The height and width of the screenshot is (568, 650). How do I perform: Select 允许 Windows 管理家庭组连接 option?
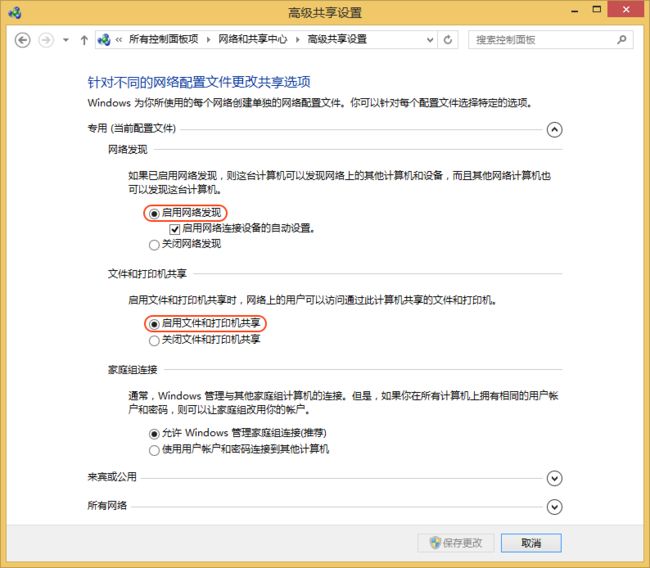[154, 434]
